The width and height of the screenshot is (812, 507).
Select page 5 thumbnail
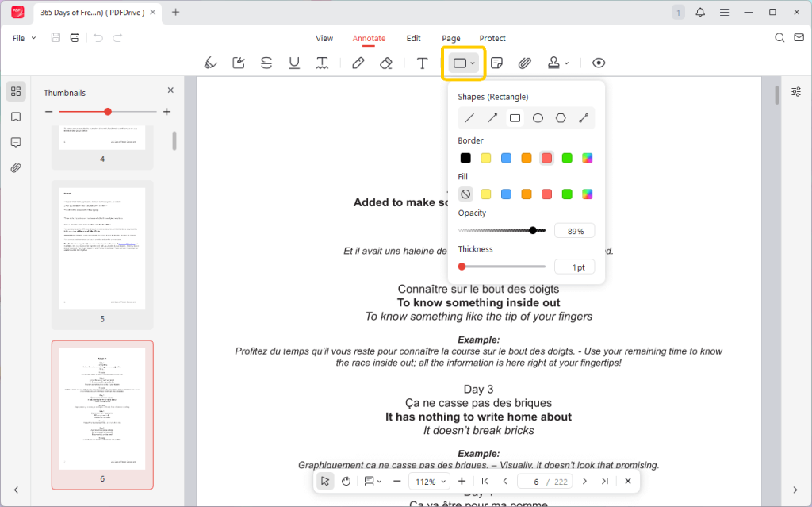tap(102, 248)
